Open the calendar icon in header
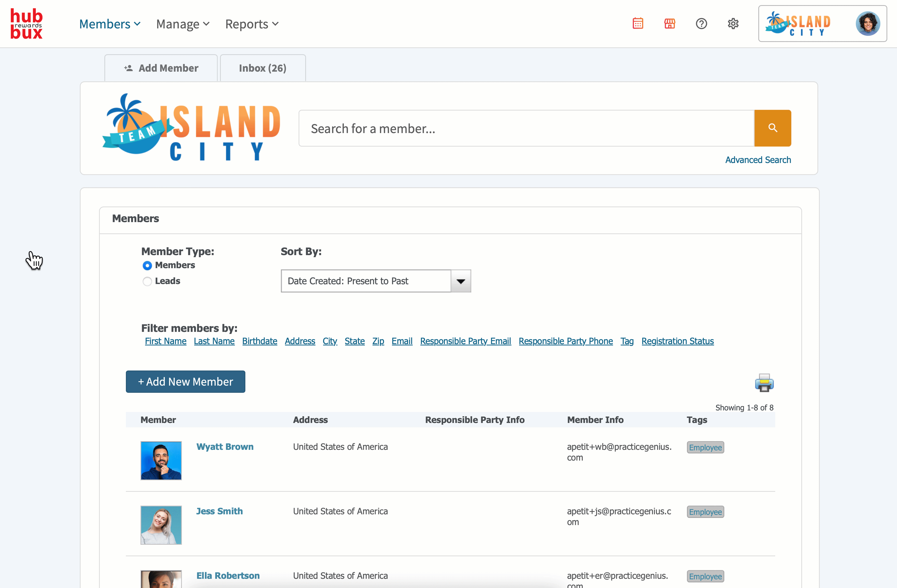 tap(638, 24)
